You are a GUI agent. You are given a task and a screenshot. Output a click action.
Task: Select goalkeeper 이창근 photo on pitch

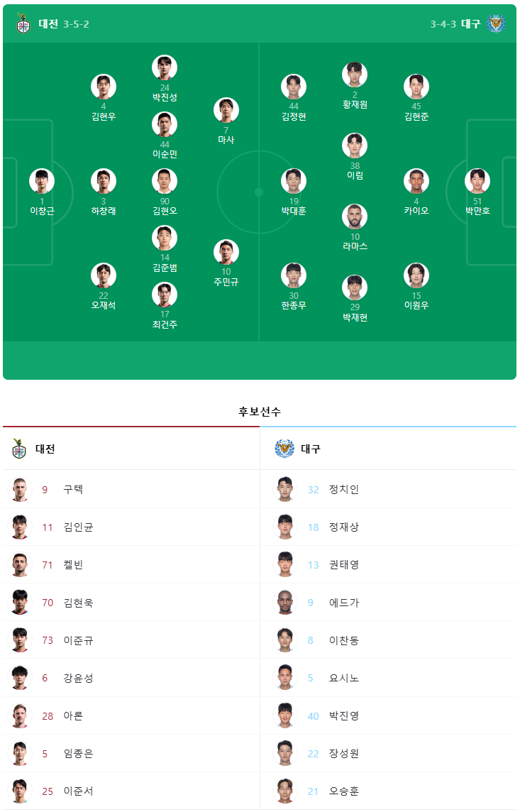coord(42,181)
